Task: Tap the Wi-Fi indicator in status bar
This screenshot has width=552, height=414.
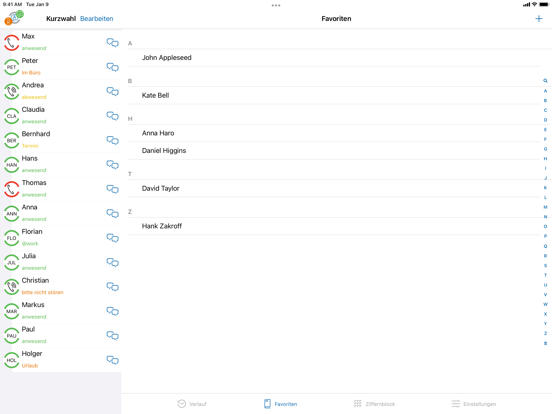Action: [534, 4]
